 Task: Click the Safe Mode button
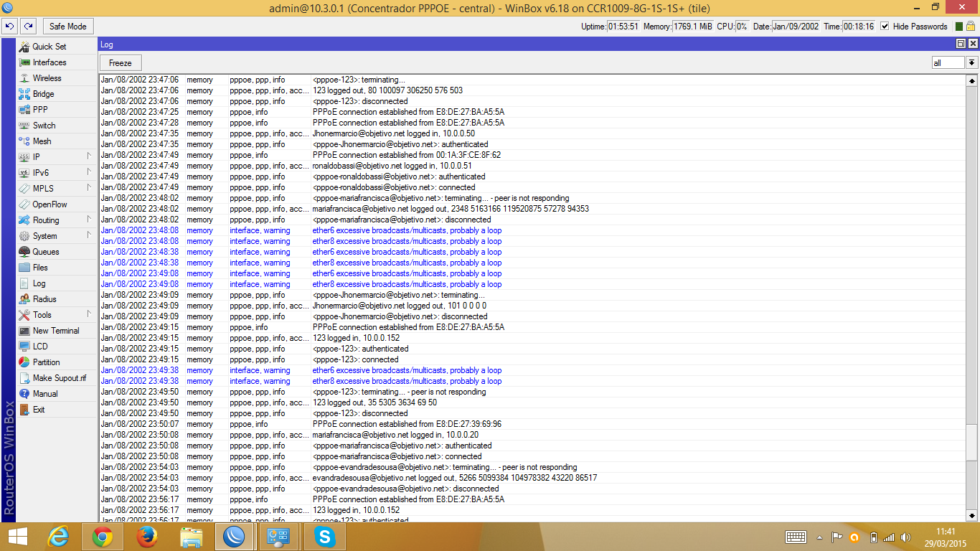click(67, 27)
